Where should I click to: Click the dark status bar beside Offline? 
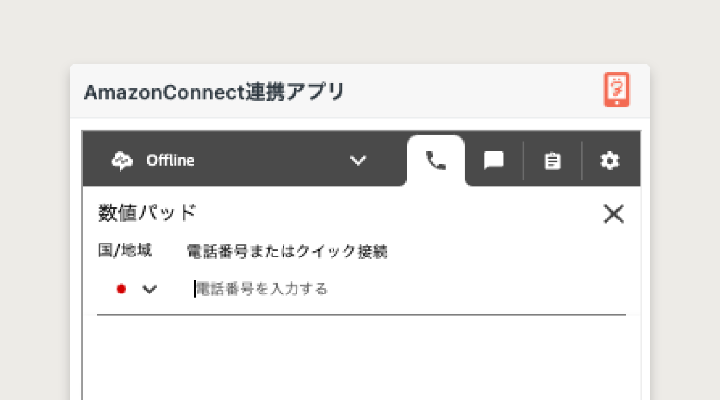(270, 160)
